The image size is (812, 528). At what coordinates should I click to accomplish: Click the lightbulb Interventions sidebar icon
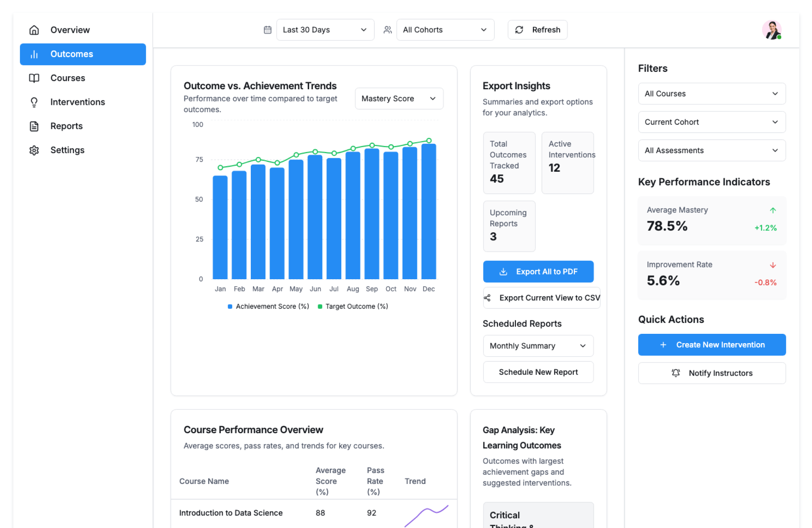click(x=34, y=102)
